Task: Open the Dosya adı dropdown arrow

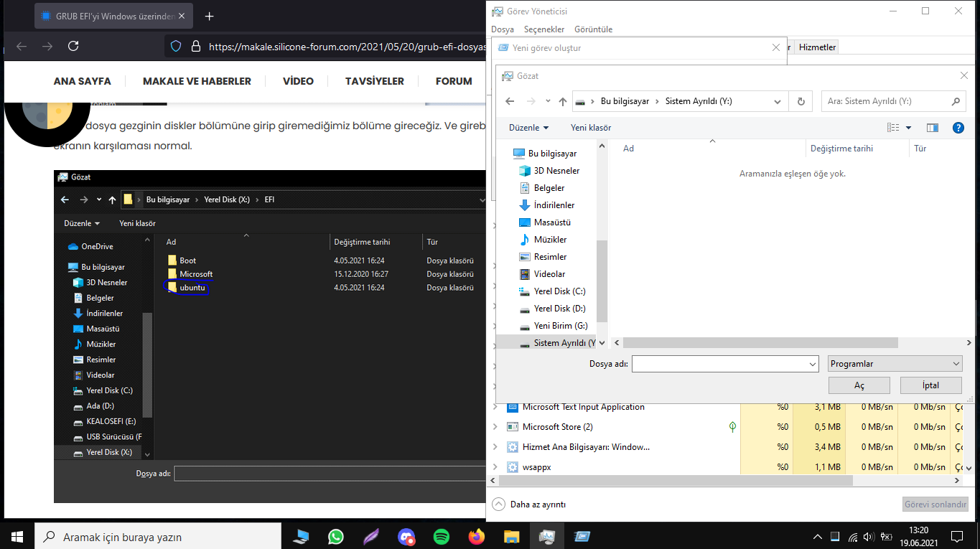Action: 813,364
